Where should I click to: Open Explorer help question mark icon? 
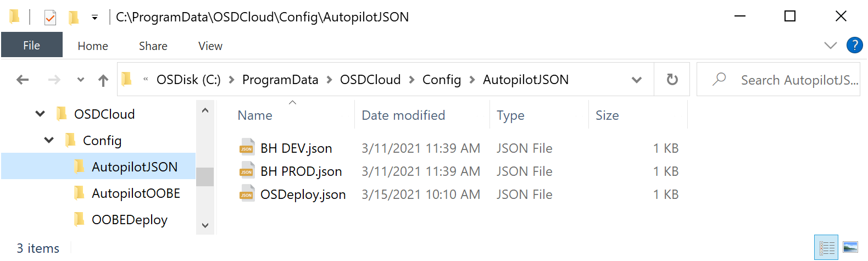pos(854,45)
